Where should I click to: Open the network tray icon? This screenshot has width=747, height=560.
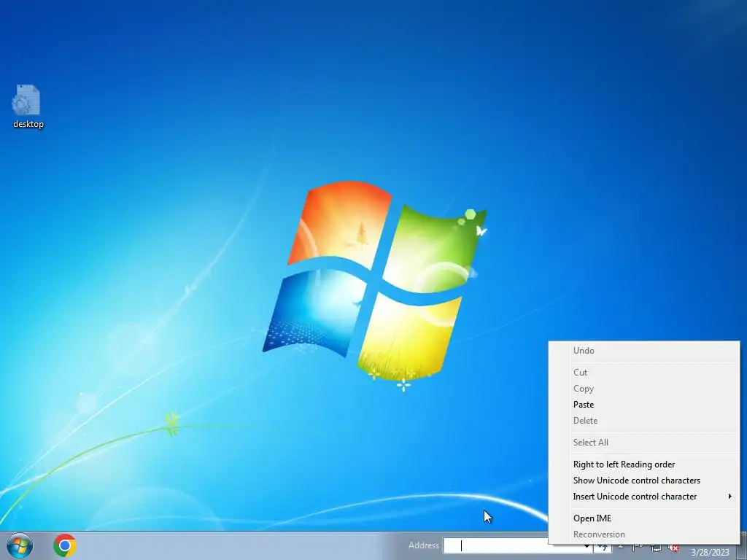point(656,548)
